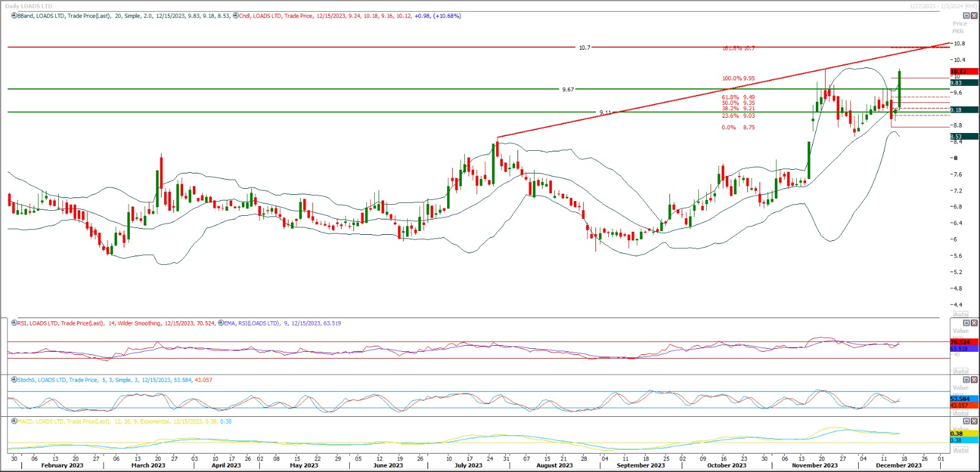
Task: Click the clock icon beside RSI legend
Action: pyautogui.click(x=14, y=323)
